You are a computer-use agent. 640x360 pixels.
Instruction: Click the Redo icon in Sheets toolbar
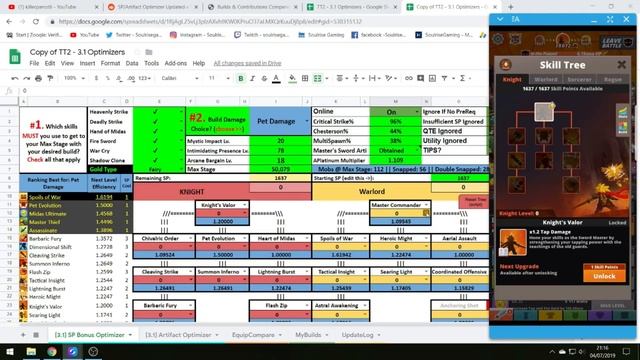tap(27, 78)
